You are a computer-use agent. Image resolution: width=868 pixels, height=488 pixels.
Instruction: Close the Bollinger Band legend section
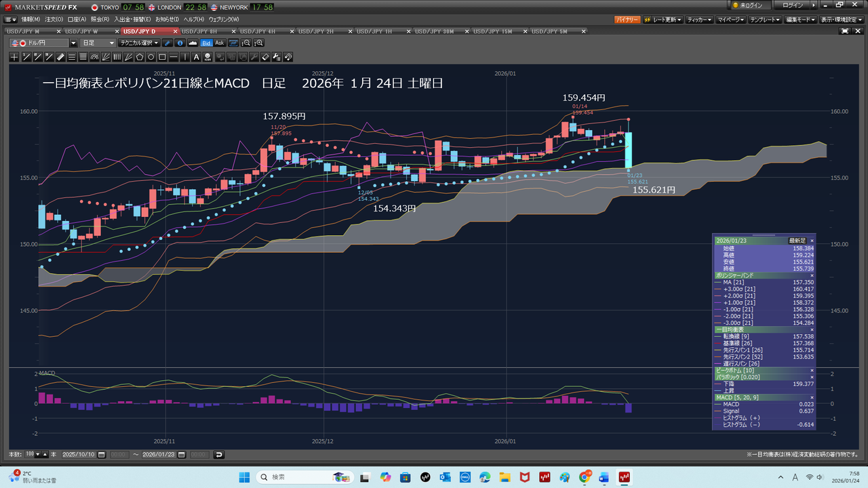[x=812, y=276]
